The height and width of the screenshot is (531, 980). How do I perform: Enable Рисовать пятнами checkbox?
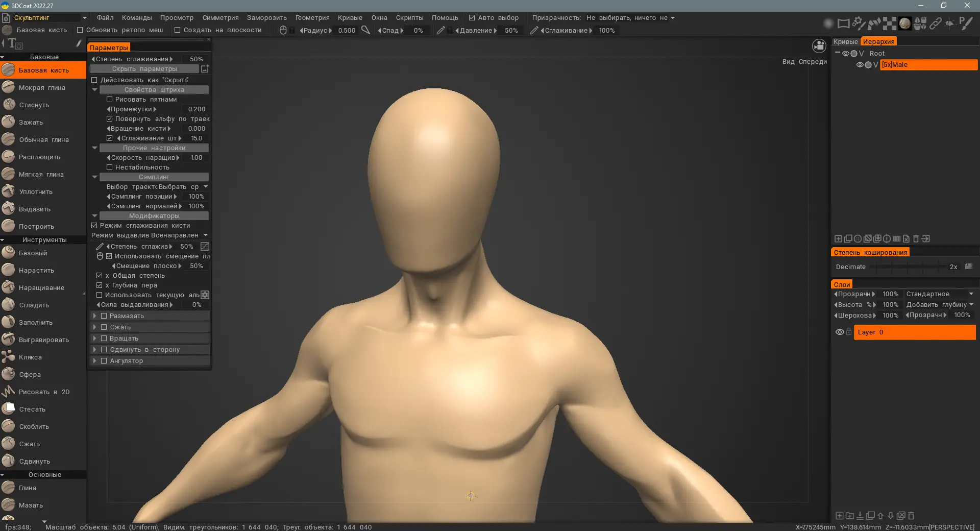pos(109,100)
